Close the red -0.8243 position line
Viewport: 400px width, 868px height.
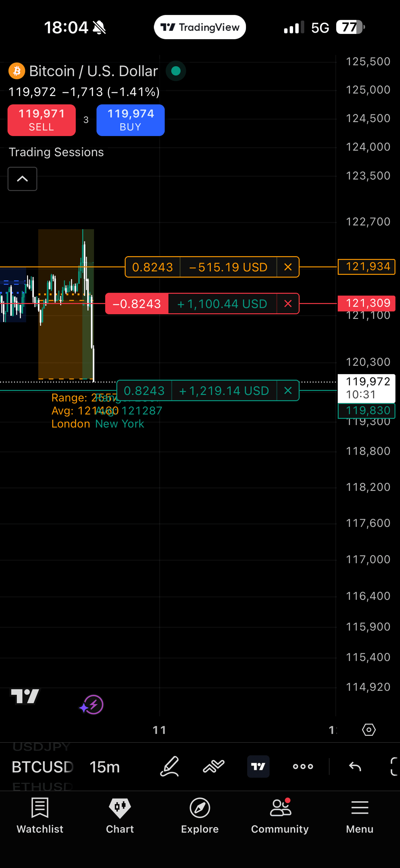coord(287,304)
